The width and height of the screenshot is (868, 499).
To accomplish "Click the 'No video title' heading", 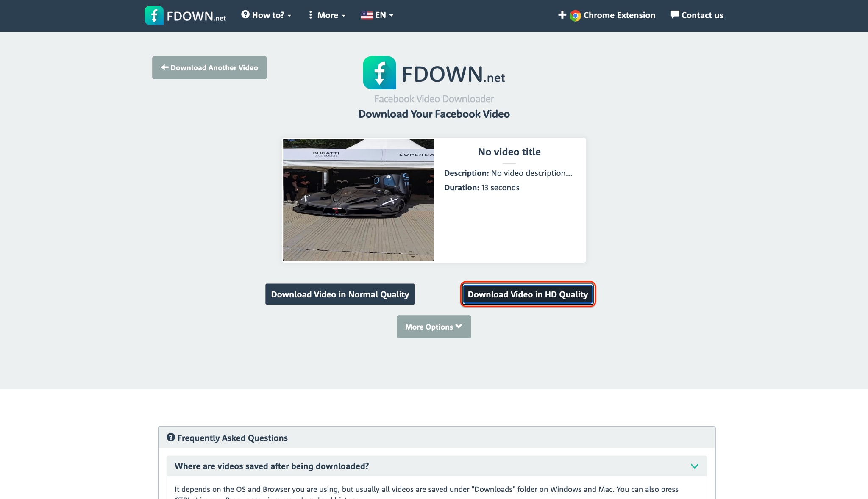I will click(x=509, y=152).
